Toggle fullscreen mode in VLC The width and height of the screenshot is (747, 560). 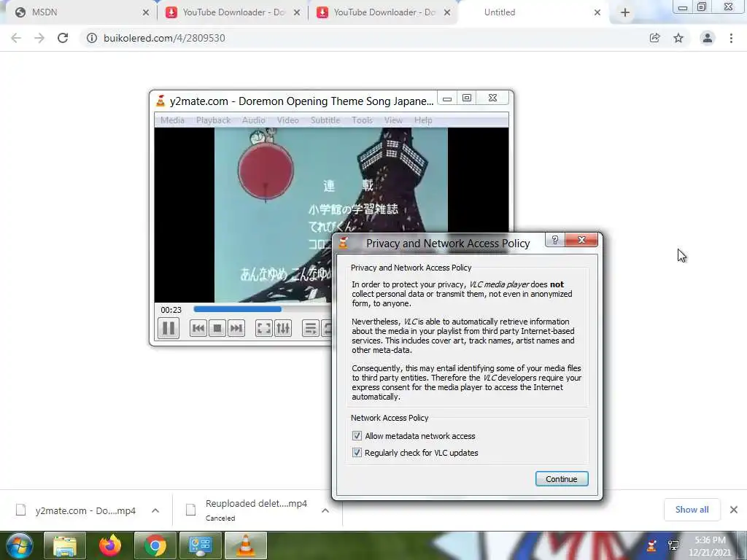(263, 328)
